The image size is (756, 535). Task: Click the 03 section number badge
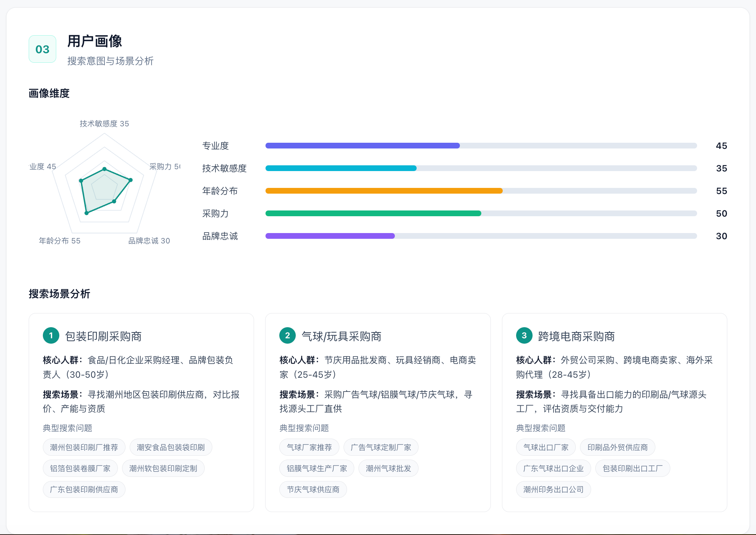42,49
